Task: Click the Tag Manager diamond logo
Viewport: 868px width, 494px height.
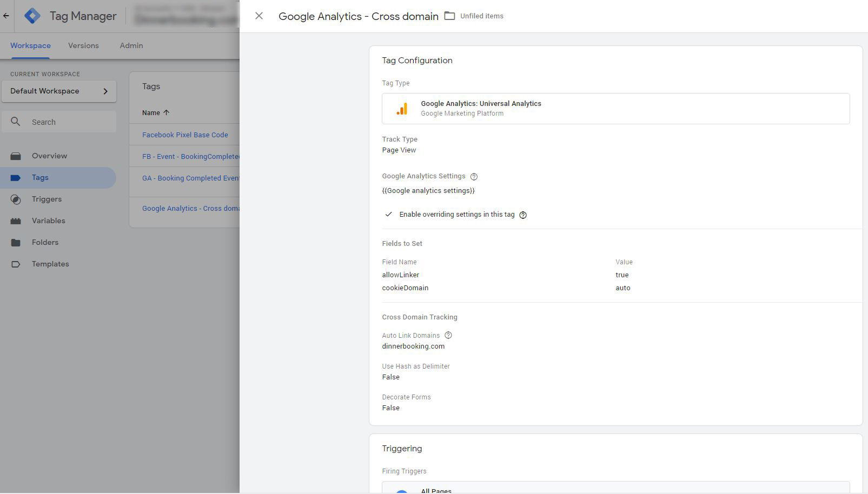Action: click(32, 16)
